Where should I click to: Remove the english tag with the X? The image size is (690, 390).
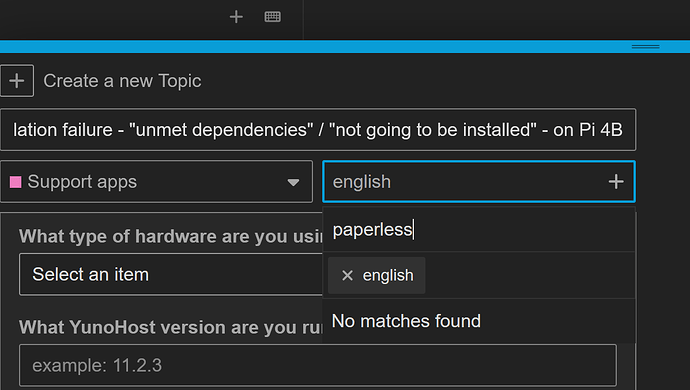(x=347, y=276)
